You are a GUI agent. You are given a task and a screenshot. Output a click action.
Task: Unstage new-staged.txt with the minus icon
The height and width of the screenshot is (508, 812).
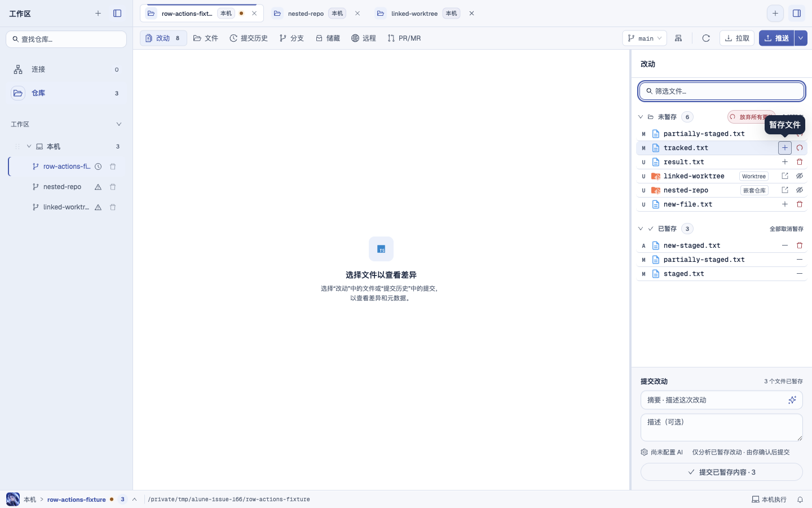pyautogui.click(x=785, y=246)
